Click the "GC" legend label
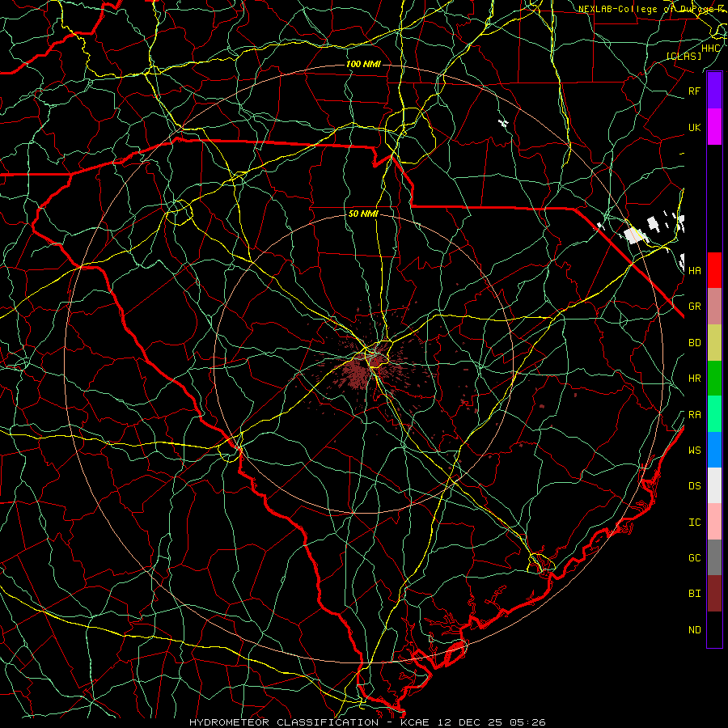 [694, 558]
